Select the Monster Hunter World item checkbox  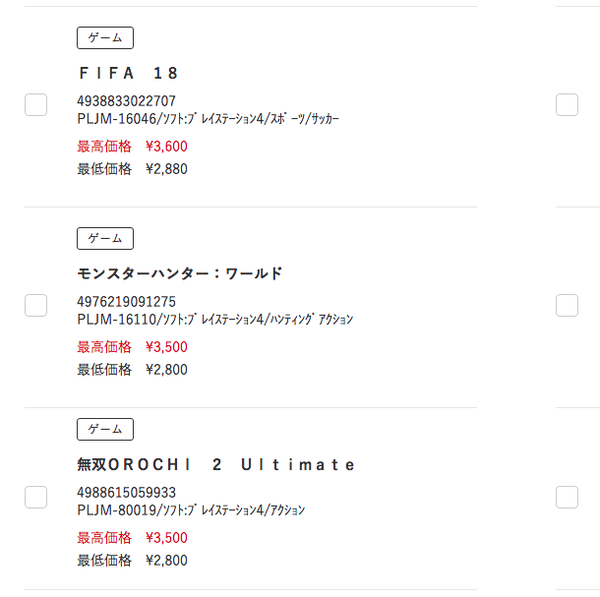click(x=36, y=305)
